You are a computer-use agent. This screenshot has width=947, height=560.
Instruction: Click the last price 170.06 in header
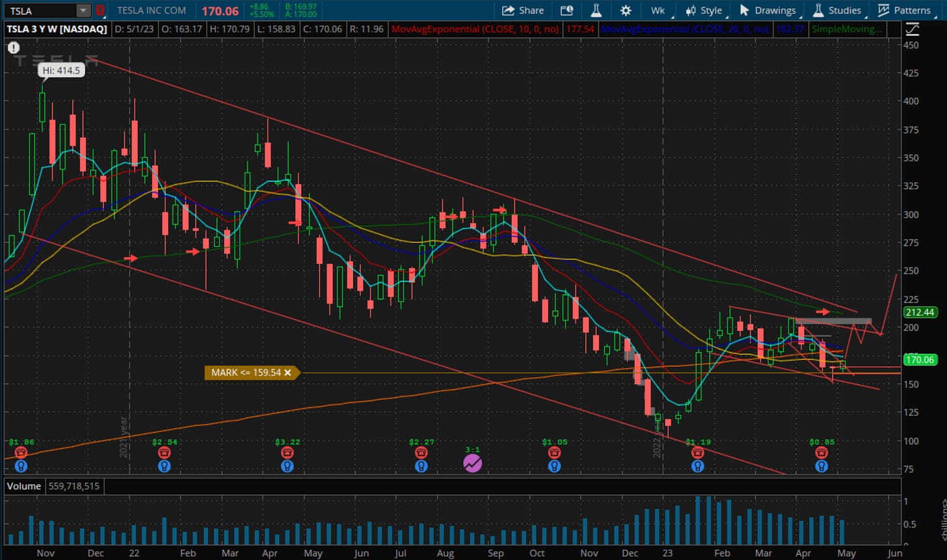220,11
